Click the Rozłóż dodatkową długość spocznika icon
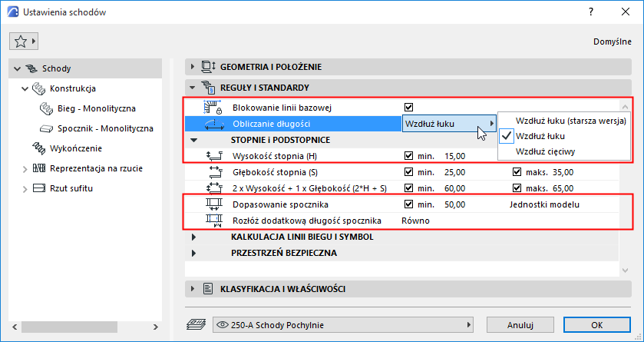The width and height of the screenshot is (644, 342). point(214,221)
